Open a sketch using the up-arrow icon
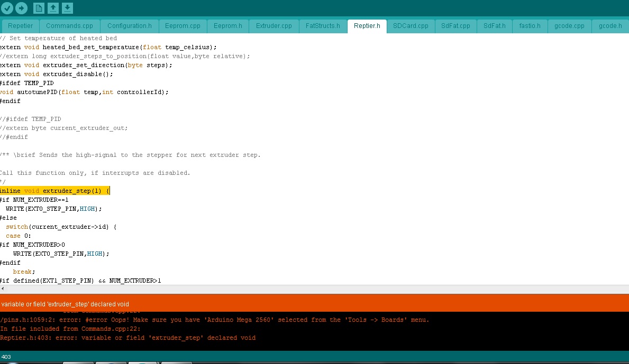The height and width of the screenshot is (364, 629). click(53, 8)
